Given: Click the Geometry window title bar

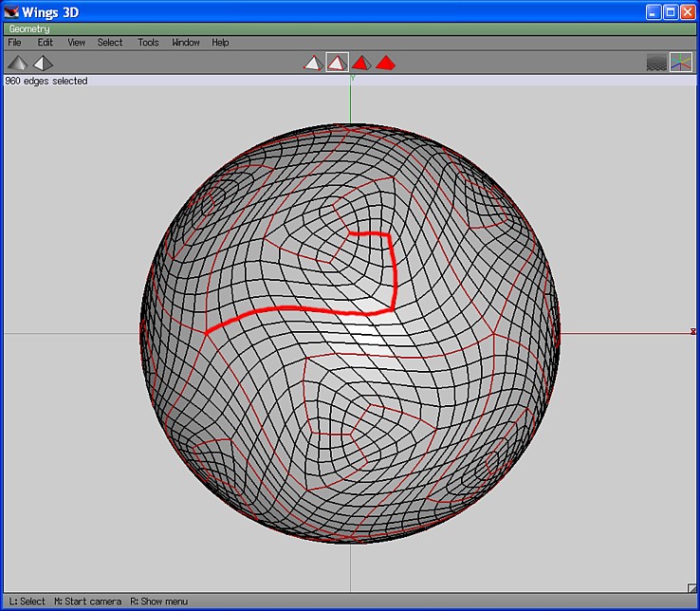Looking at the screenshot, I should point(350,29).
